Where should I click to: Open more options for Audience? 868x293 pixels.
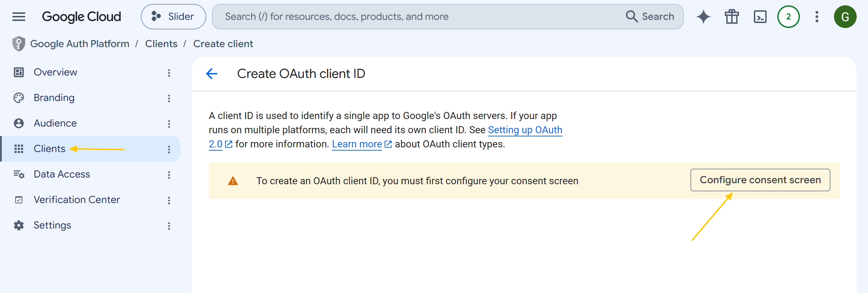point(169,124)
